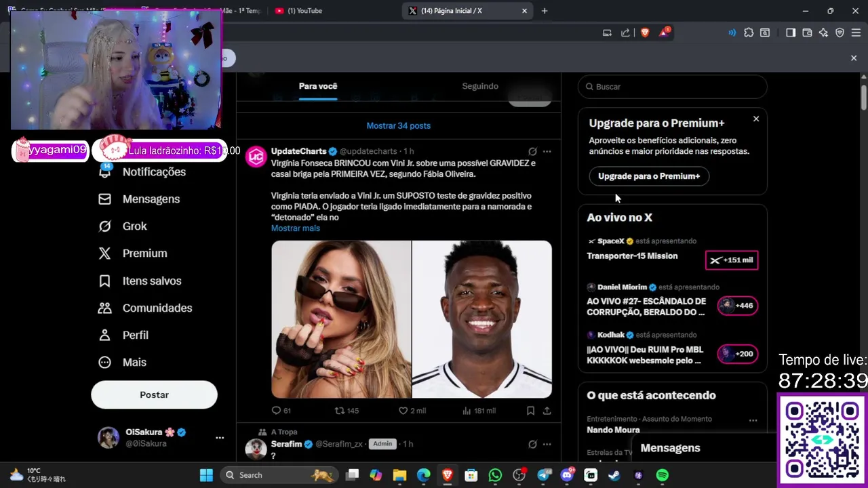Open Premium in the X sidebar
Screen dimensions: 868x488
(x=133, y=253)
